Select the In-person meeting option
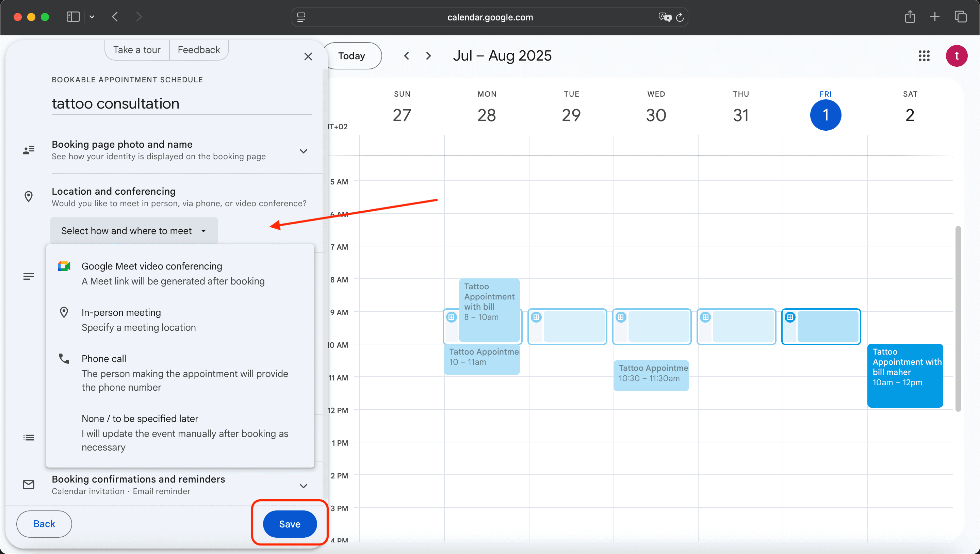The width and height of the screenshot is (980, 554). point(139,320)
